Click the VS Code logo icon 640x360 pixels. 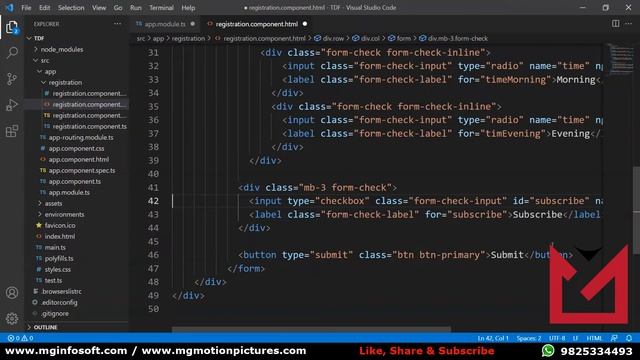click(9, 7)
